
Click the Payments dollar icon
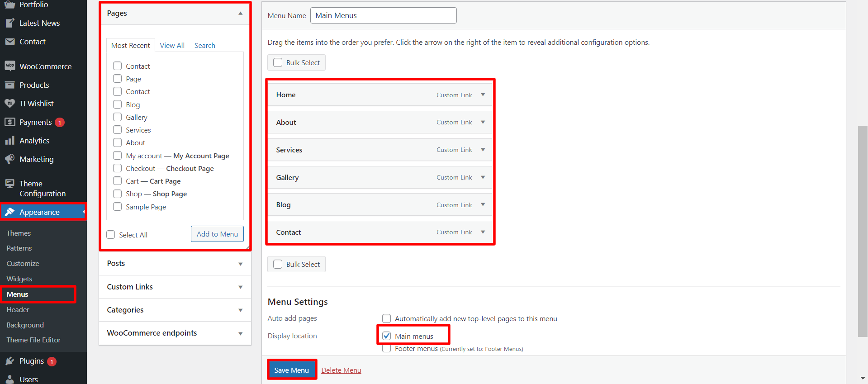pyautogui.click(x=9, y=122)
